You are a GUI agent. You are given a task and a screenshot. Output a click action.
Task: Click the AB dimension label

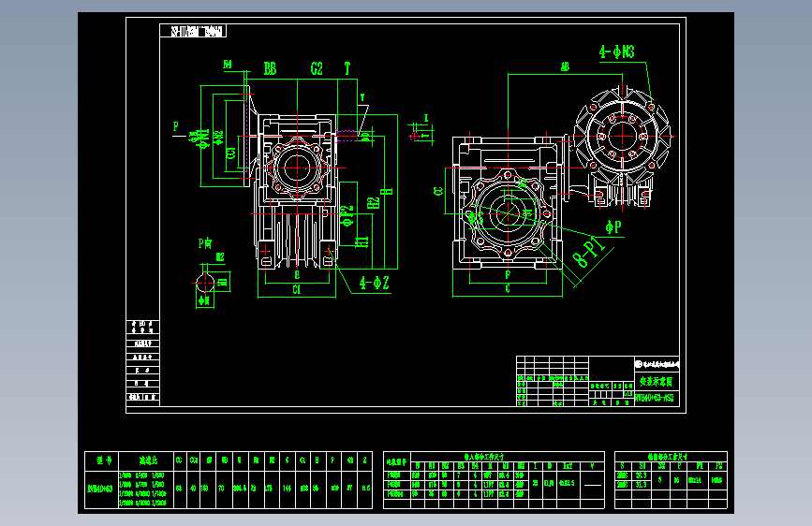(565, 66)
